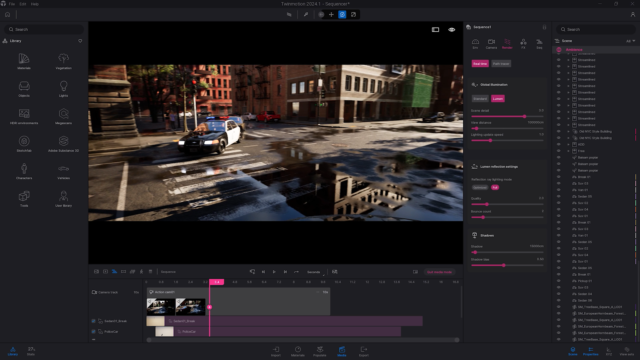This screenshot has width=640, height=360.
Task: Open the Vehicles library category
Action: tap(63, 171)
